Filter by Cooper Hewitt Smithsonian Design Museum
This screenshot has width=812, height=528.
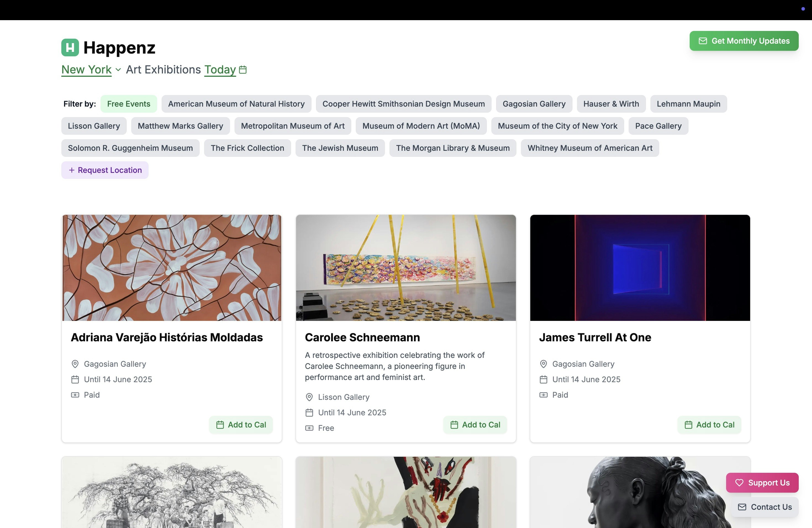click(x=403, y=104)
